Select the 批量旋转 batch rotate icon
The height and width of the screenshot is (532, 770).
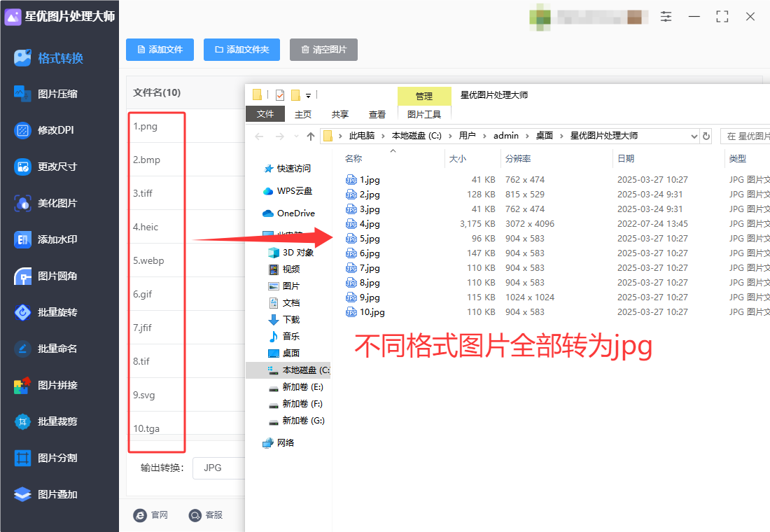[22, 312]
